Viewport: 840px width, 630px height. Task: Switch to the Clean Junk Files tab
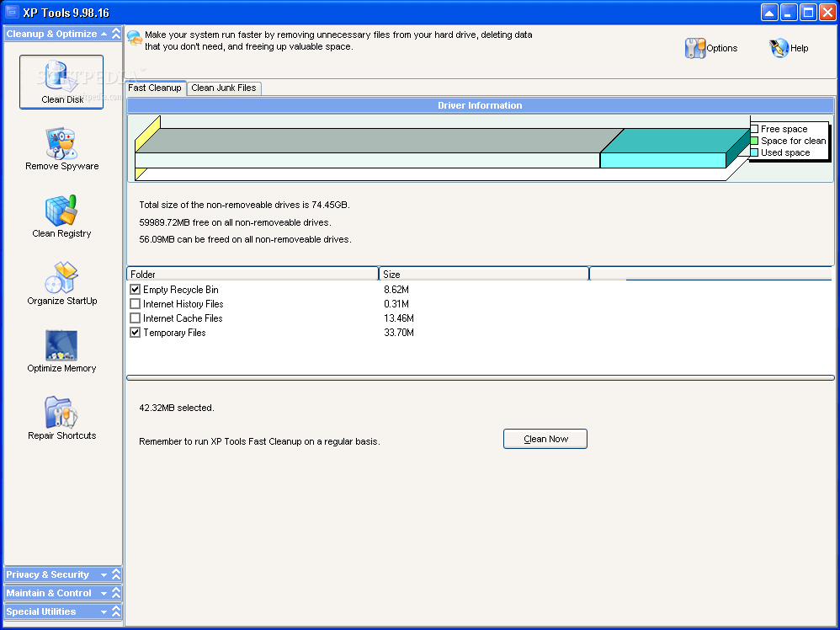coord(224,88)
